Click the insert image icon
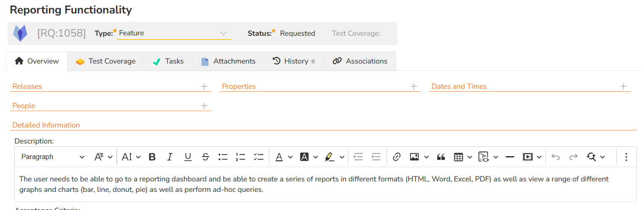This screenshot has width=644, height=210. click(415, 157)
